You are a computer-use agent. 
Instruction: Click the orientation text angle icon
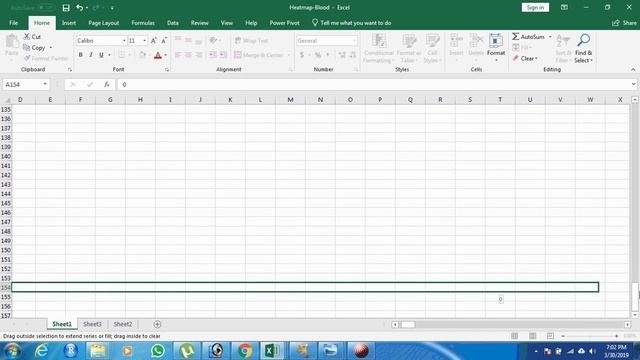[x=213, y=40]
